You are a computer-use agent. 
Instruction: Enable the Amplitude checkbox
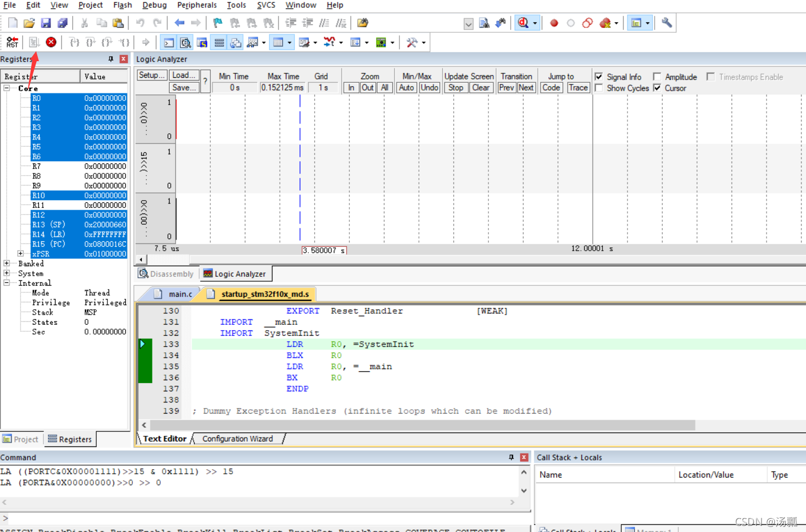pos(657,77)
